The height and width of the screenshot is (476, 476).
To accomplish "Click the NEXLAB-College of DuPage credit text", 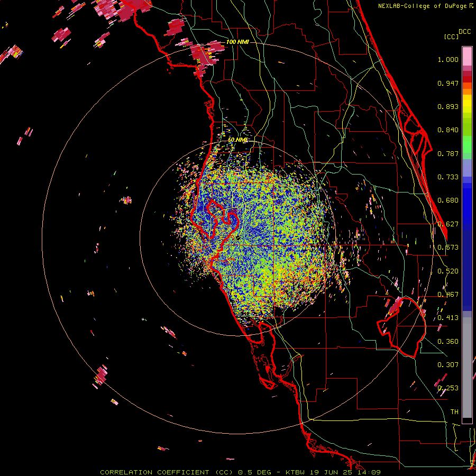I will (x=423, y=6).
